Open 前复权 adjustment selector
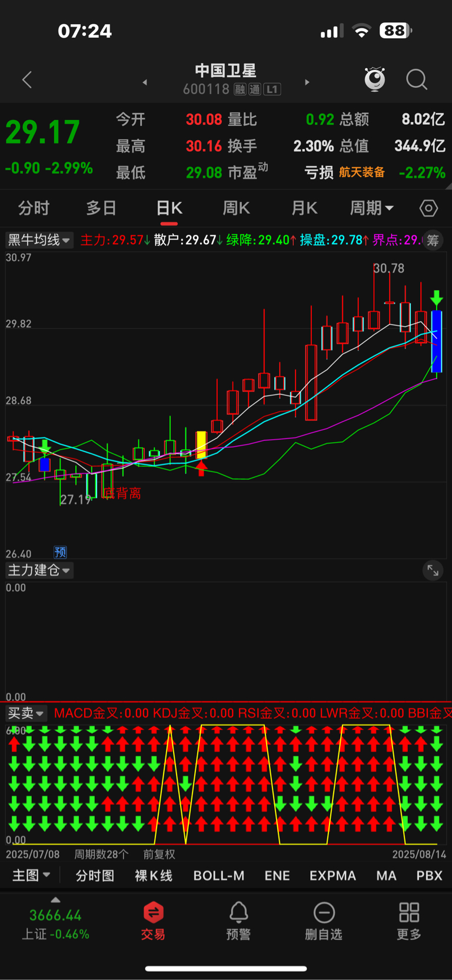The height and width of the screenshot is (980, 452). pos(159,854)
